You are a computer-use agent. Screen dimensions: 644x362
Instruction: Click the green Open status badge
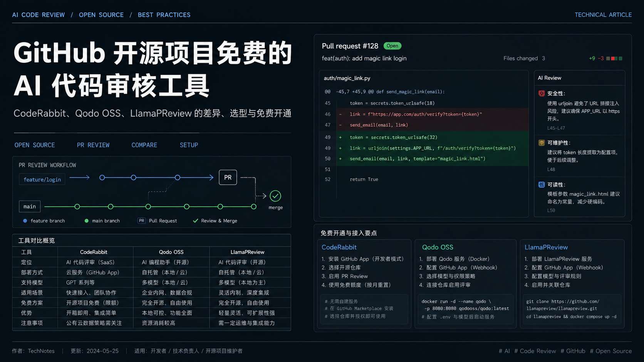tap(392, 46)
